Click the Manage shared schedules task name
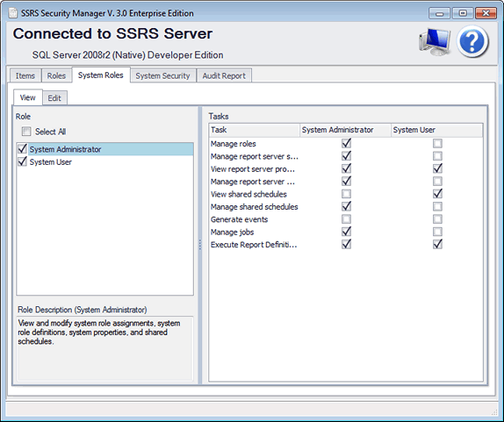The height and width of the screenshot is (422, 504). click(x=255, y=207)
